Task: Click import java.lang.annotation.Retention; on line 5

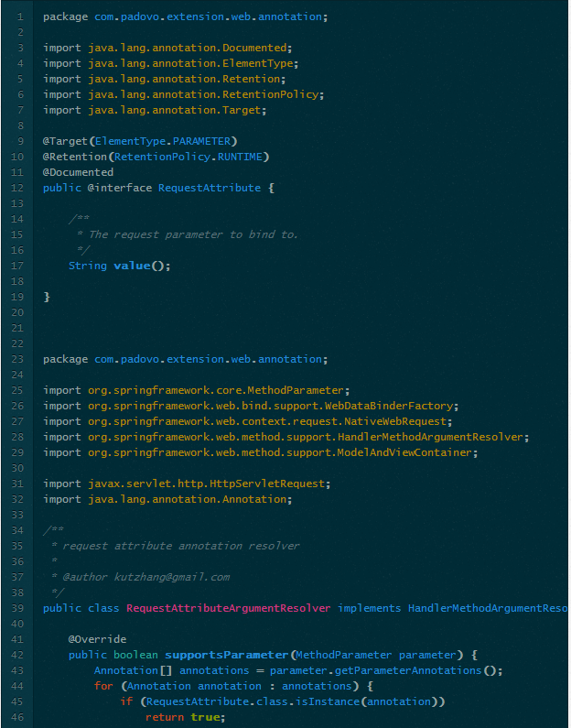Action: [165, 79]
